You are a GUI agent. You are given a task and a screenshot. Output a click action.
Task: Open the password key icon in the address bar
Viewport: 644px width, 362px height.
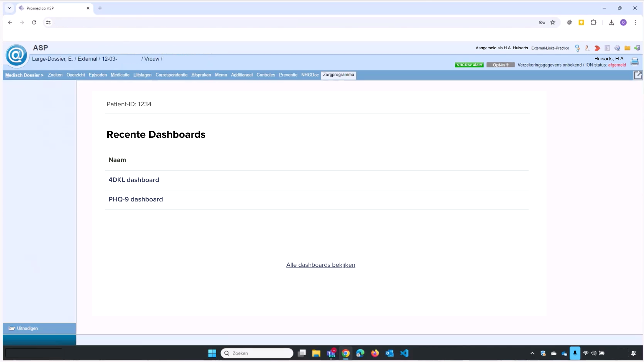pos(542,22)
